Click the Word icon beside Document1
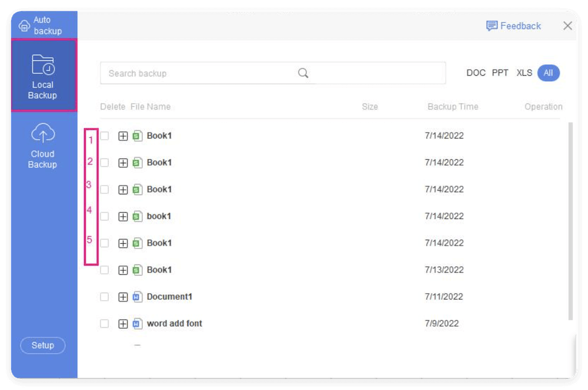Screen dimensions: 588x390 [137, 297]
